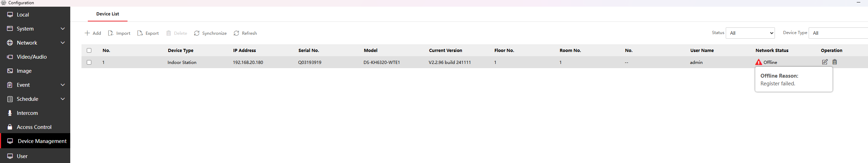Go to Access Control in the sidebar
This screenshot has width=868, height=163.
tap(34, 127)
